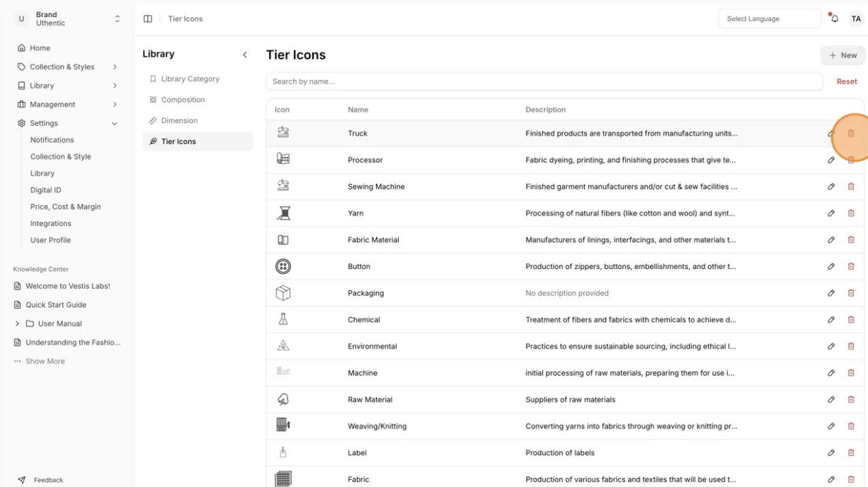Edit the Button tier icon
Image resolution: width=868 pixels, height=487 pixels.
[x=831, y=267]
